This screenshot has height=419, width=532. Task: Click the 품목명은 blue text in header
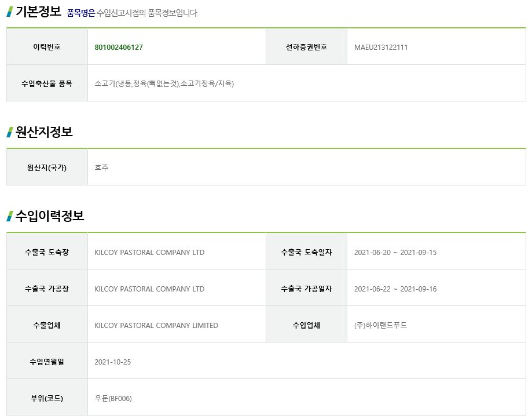(81, 13)
